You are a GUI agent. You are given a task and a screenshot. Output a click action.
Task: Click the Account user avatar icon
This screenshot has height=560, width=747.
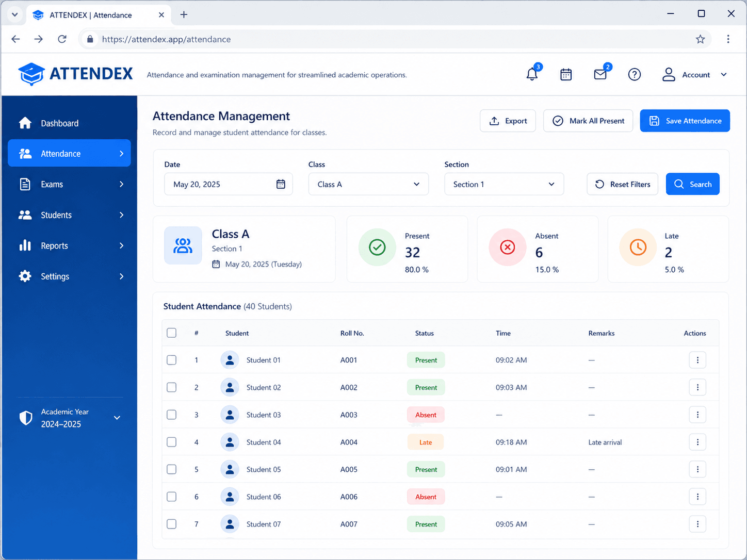click(669, 75)
